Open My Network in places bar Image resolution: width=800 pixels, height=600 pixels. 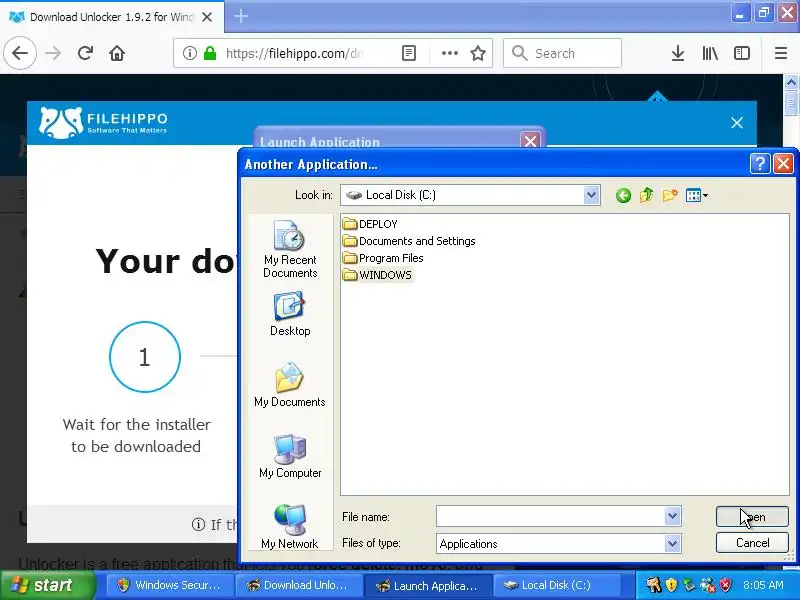pos(290,526)
